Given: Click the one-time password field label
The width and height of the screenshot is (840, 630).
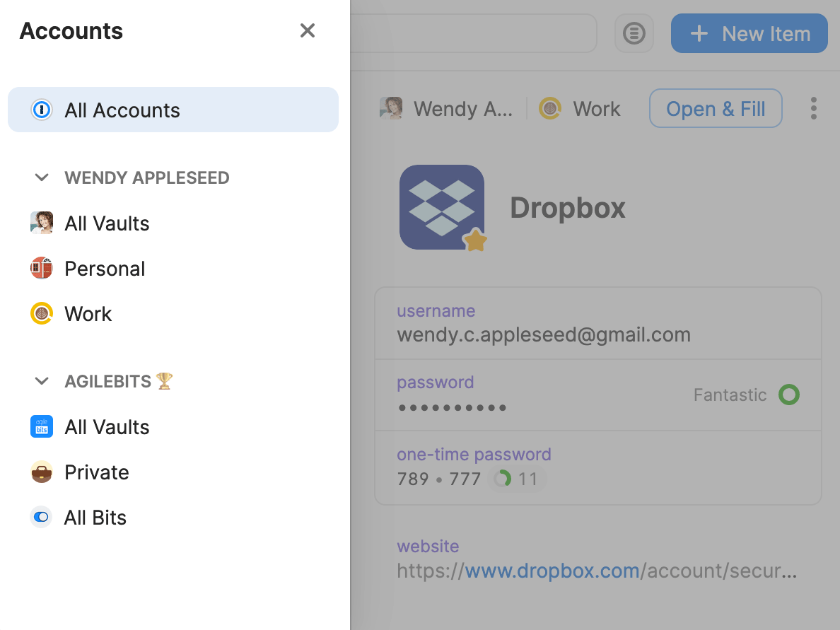Looking at the screenshot, I should coord(474,454).
